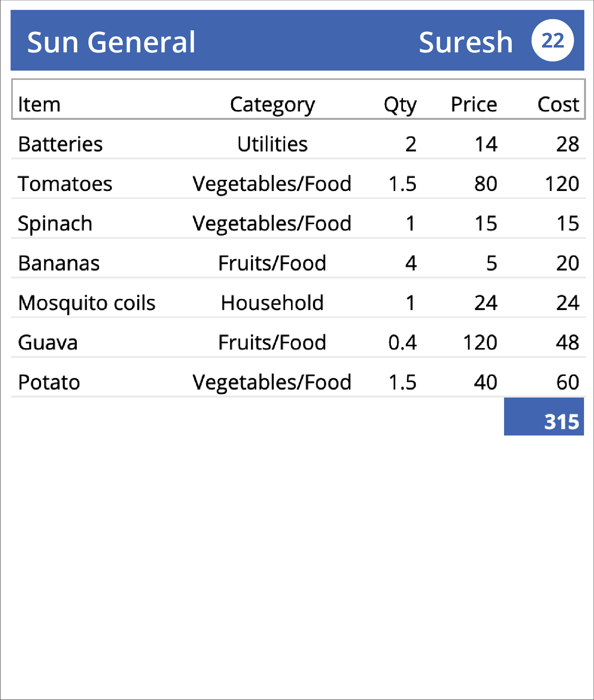Click the Guava quantity 0.4

403,343
